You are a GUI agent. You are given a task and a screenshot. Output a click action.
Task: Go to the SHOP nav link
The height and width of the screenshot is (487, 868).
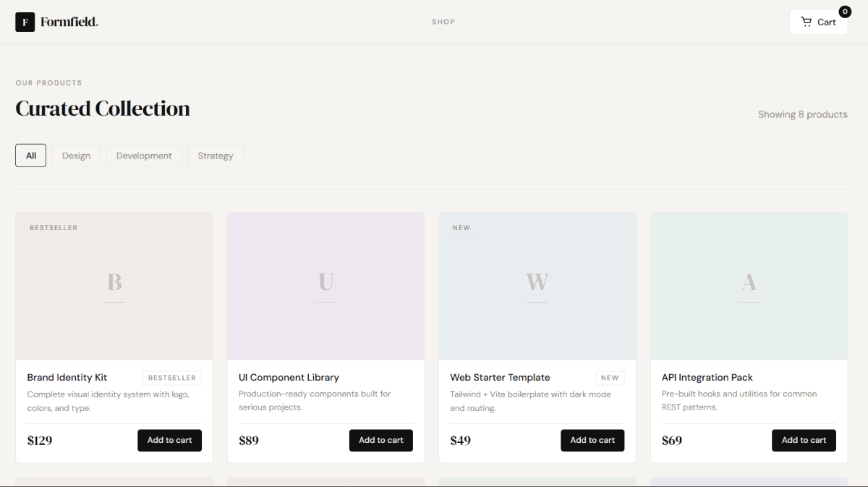443,22
